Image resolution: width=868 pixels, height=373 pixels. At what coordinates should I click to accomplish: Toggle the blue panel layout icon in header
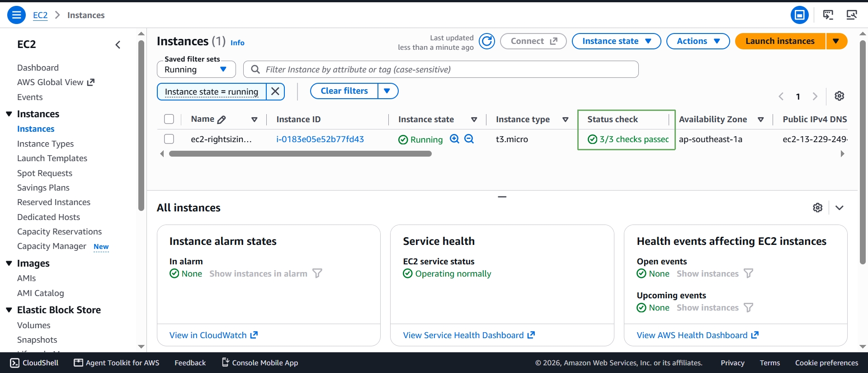click(x=799, y=15)
